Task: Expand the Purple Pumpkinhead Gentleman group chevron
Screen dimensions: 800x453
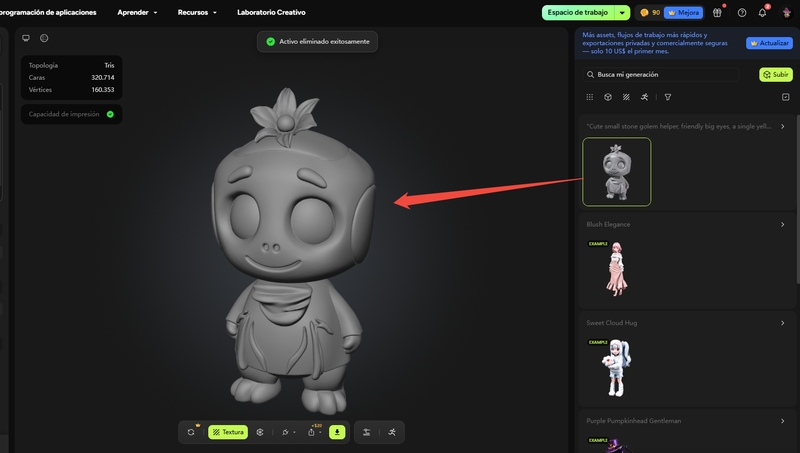Action: point(783,421)
